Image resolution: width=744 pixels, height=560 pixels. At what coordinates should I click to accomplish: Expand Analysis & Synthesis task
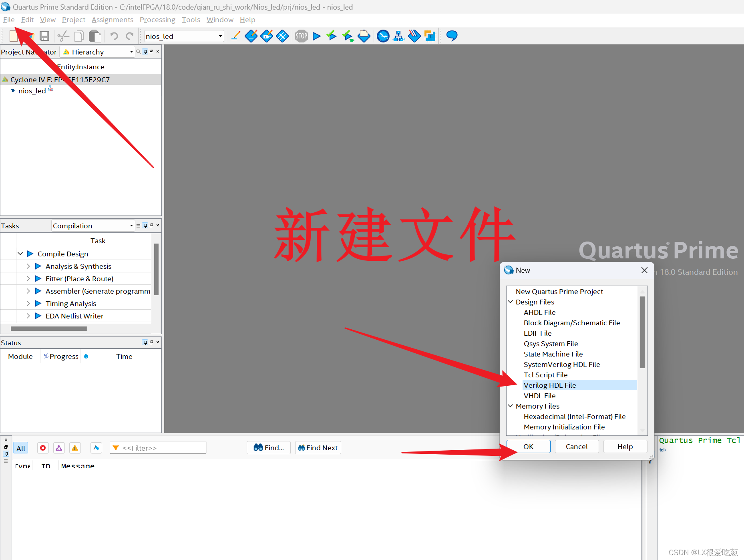pos(28,266)
